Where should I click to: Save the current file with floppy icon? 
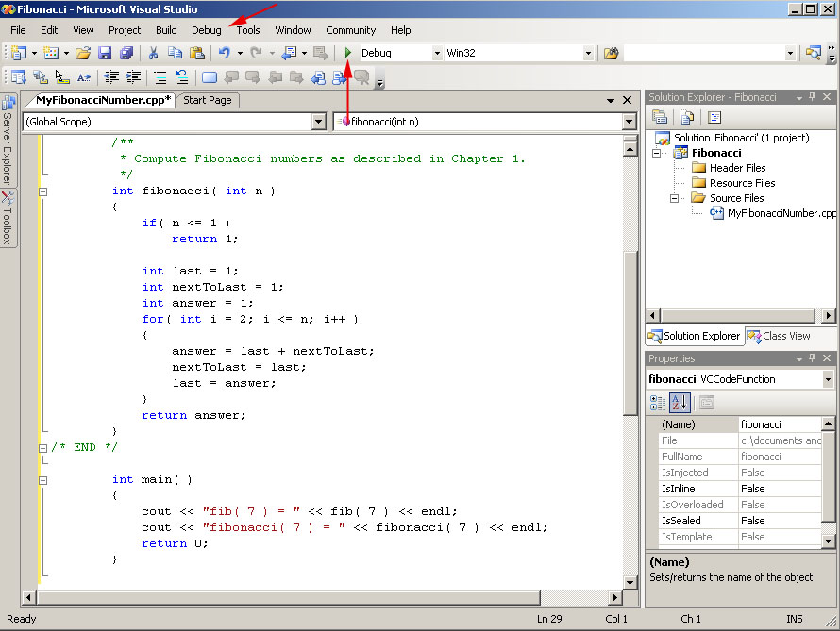(105, 53)
